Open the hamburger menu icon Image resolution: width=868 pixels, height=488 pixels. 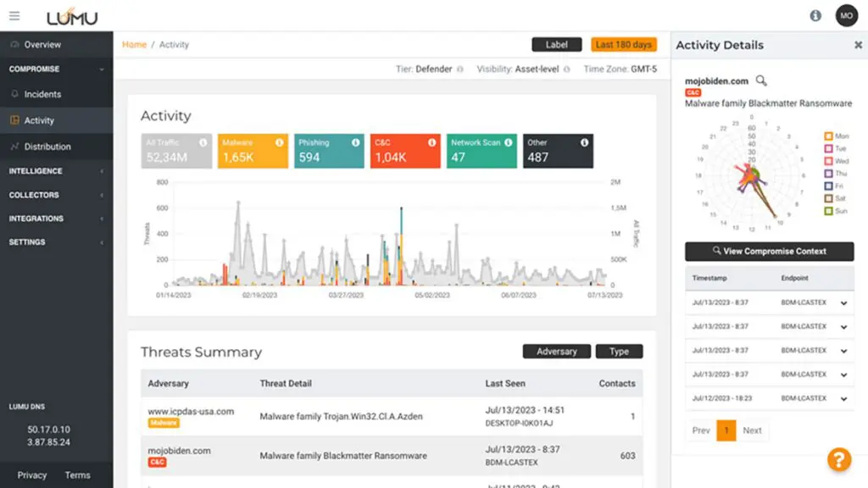14,16
